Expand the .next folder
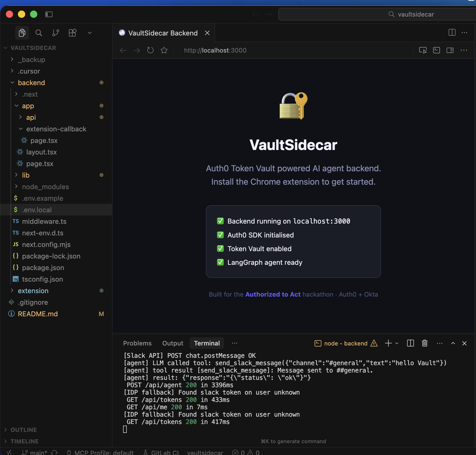This screenshot has width=476, height=455. [56, 94]
